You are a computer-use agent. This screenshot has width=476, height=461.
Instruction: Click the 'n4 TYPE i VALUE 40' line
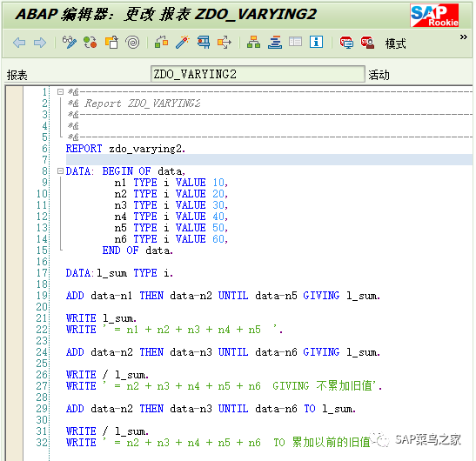click(x=171, y=217)
